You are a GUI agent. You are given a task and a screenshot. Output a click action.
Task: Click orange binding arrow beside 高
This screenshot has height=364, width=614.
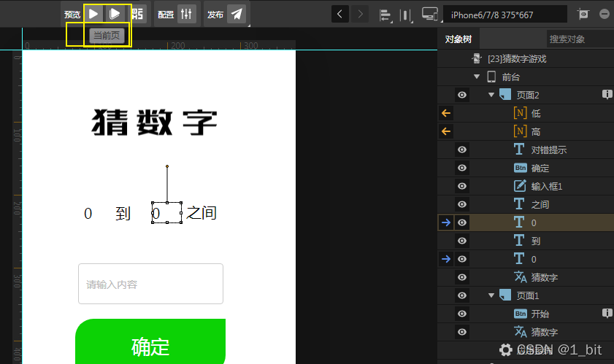pyautogui.click(x=446, y=131)
